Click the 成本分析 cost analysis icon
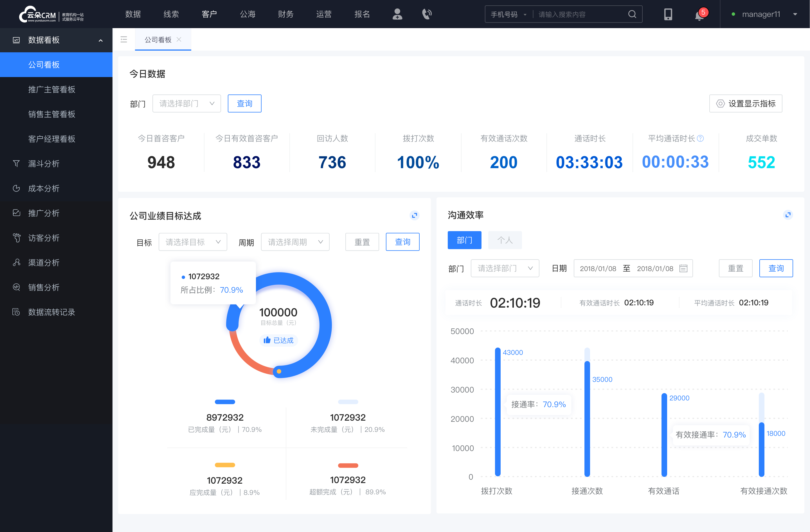The image size is (810, 532). coord(16,188)
